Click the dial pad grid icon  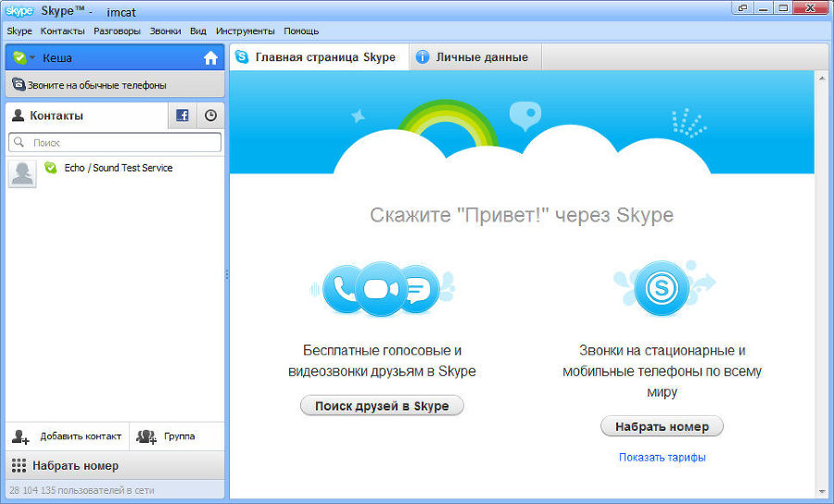pyautogui.click(x=19, y=465)
